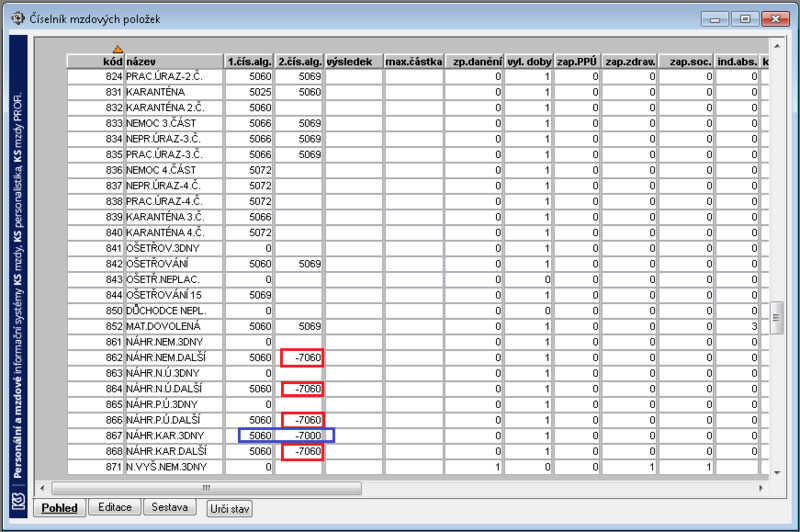The height and width of the screenshot is (532, 800).
Task: Click the horizontal scrollbar right arrow
Action: coord(761,488)
